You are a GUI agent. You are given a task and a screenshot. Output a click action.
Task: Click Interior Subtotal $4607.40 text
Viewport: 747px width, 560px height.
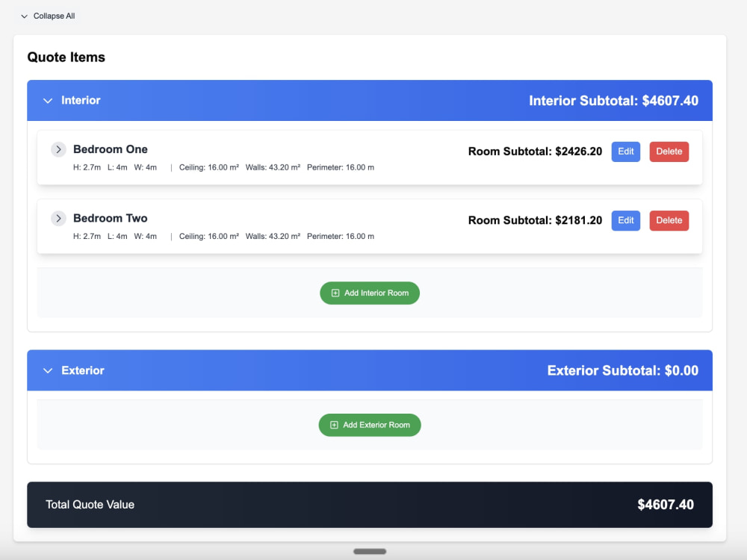point(613,101)
